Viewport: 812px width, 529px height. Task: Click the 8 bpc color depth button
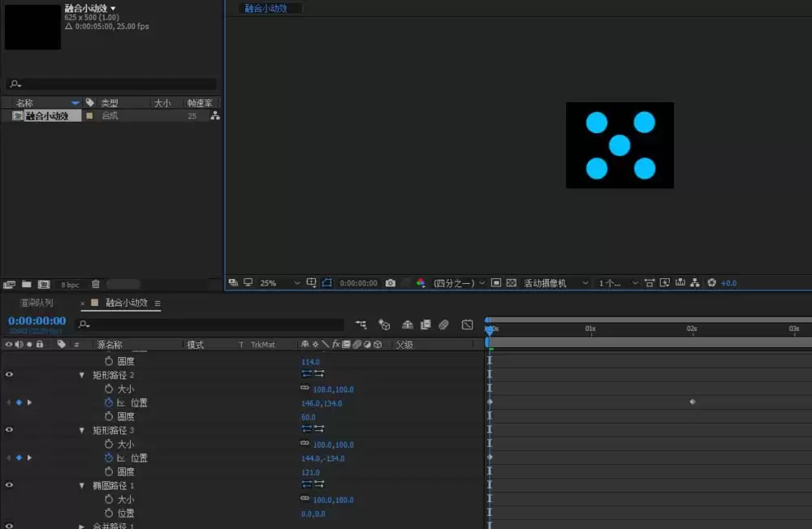(x=70, y=285)
